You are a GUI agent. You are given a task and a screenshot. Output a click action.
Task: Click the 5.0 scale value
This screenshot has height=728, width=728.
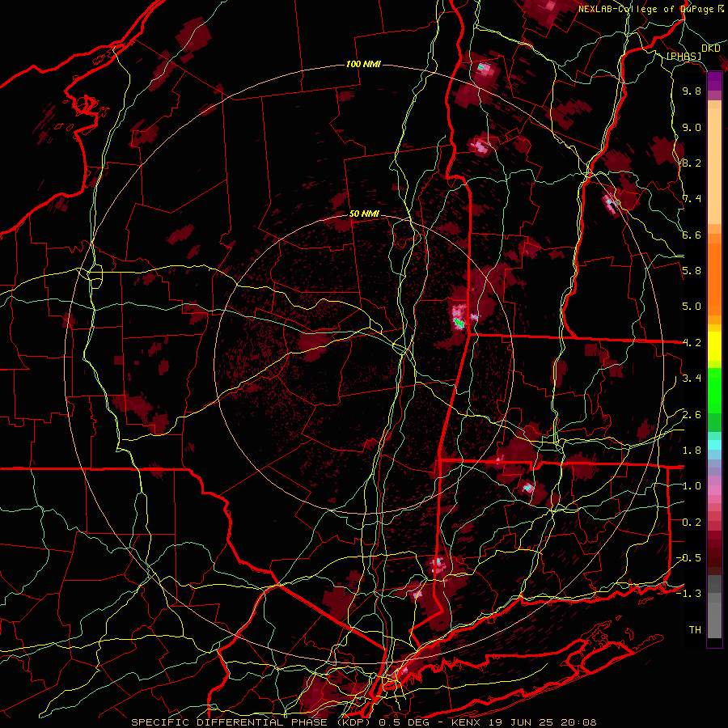pos(692,307)
